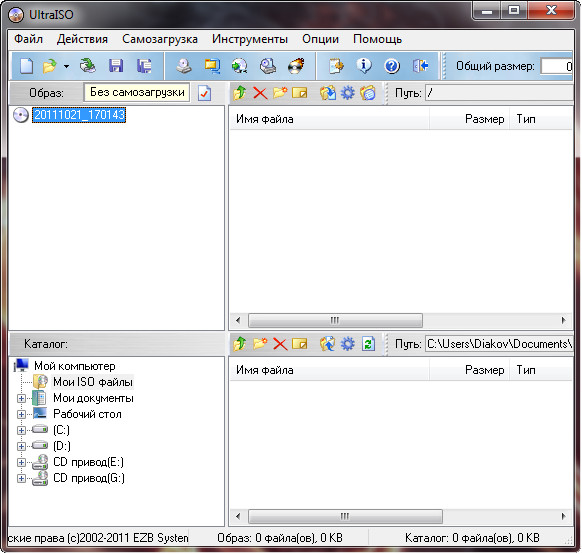Click the Open CD/DVD icon in main toolbar
Image resolution: width=582 pixels, height=554 pixels.
[88, 66]
